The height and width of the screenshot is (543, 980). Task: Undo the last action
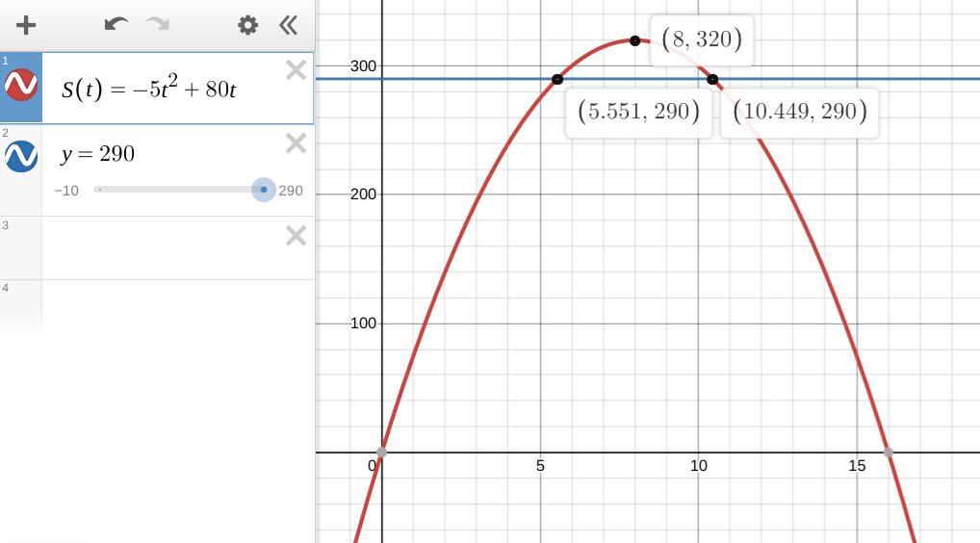pyautogui.click(x=116, y=24)
